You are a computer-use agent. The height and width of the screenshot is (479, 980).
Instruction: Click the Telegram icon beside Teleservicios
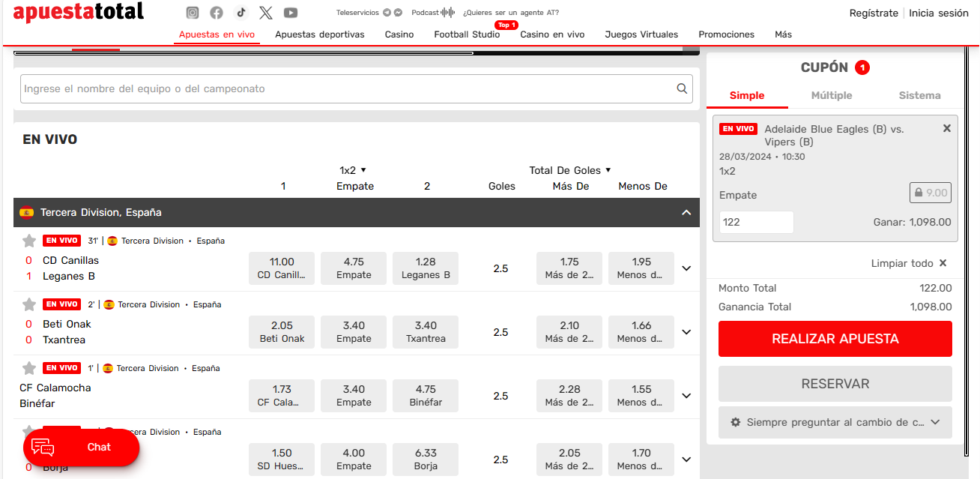[x=387, y=13]
